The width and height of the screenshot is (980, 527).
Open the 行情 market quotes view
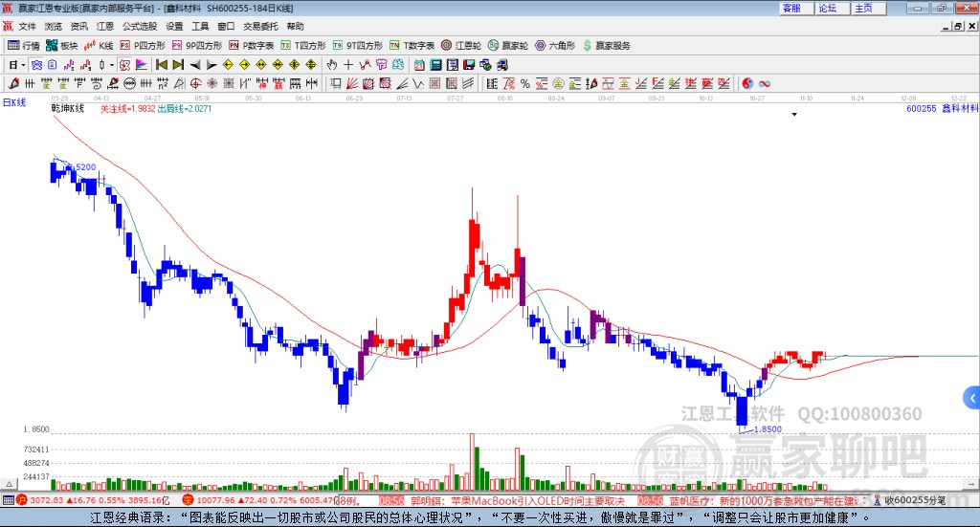click(24, 46)
